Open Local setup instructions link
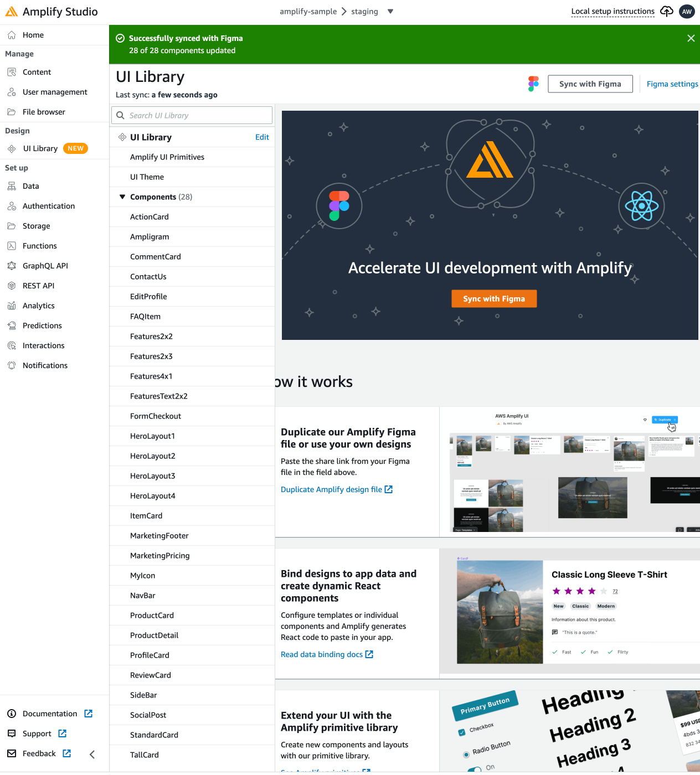 (x=612, y=11)
